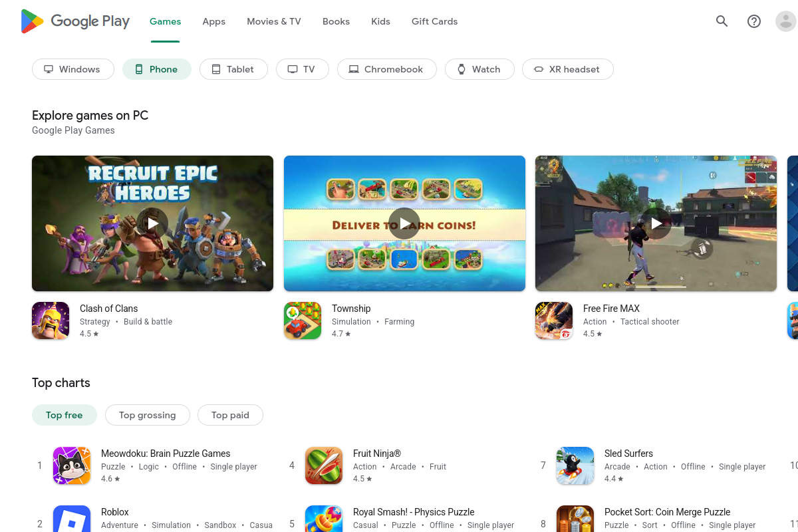Click Meowdoku 4.6 star rating
The width and height of the screenshot is (798, 532).
[x=110, y=479]
